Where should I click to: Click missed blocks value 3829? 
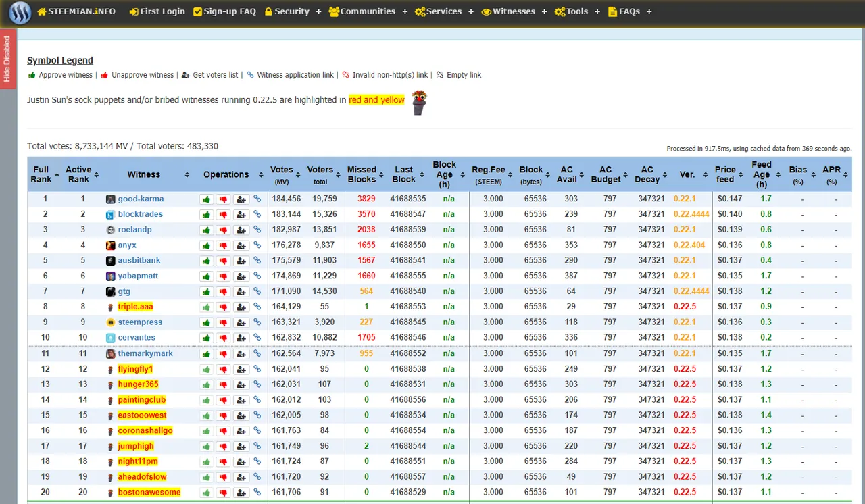tap(366, 199)
